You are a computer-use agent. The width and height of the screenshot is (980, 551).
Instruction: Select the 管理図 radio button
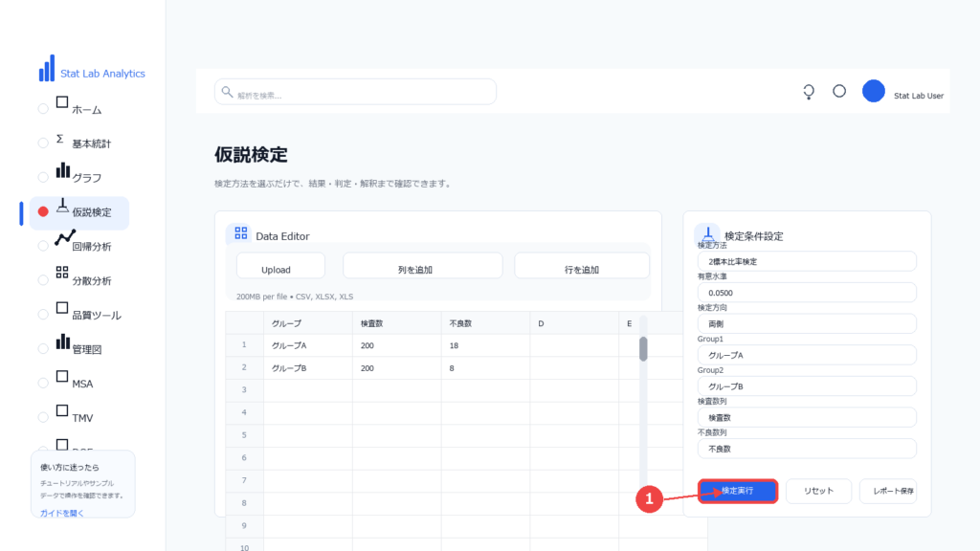pos(43,348)
